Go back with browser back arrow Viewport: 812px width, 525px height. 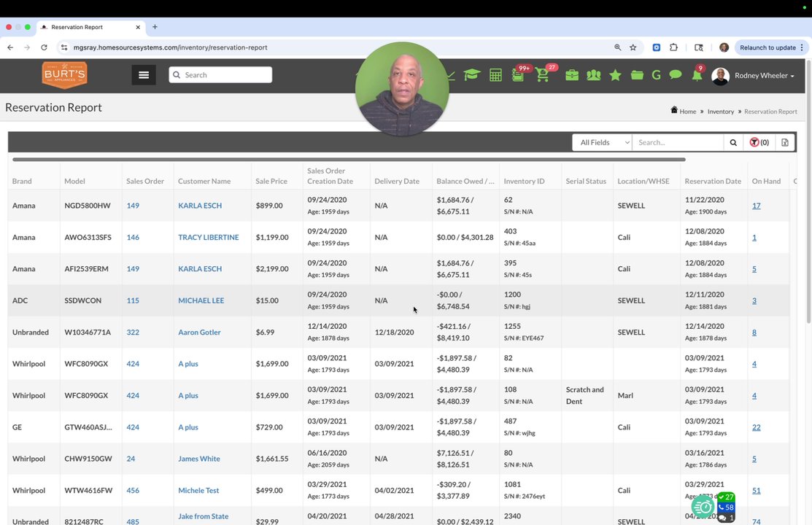(x=10, y=47)
